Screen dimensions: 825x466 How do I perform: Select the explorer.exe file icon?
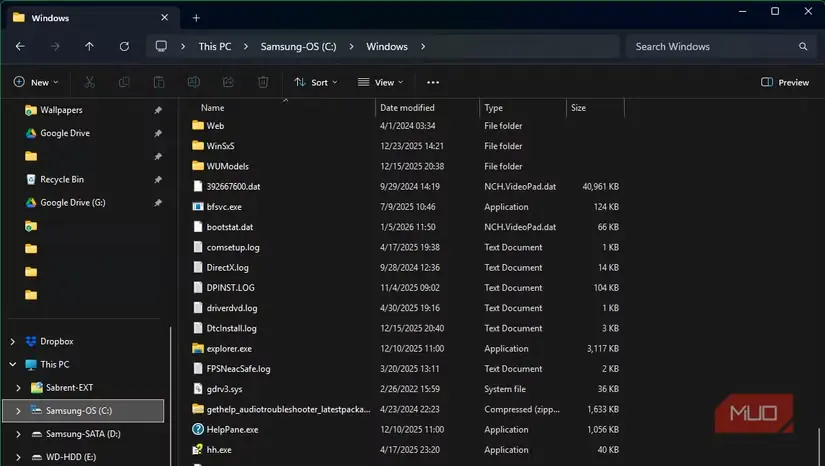coord(198,348)
